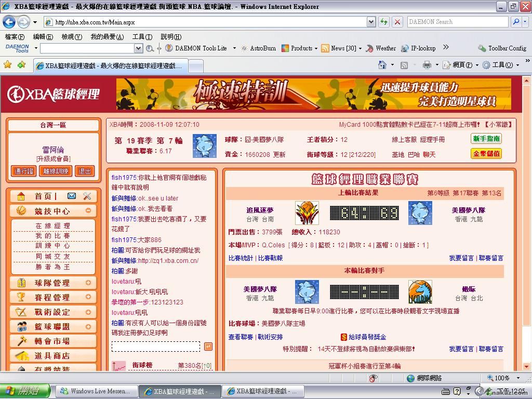Collapse the 競技中心 sidebar section

click(x=88, y=210)
